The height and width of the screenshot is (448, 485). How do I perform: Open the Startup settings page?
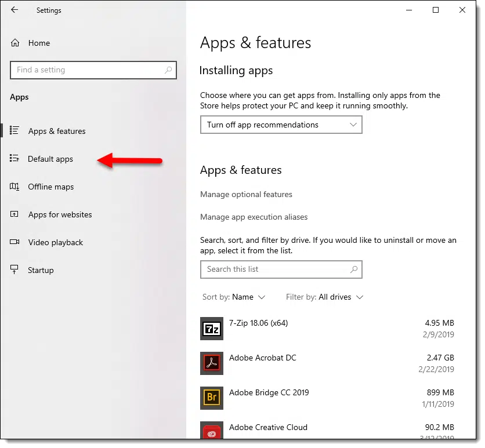41,270
